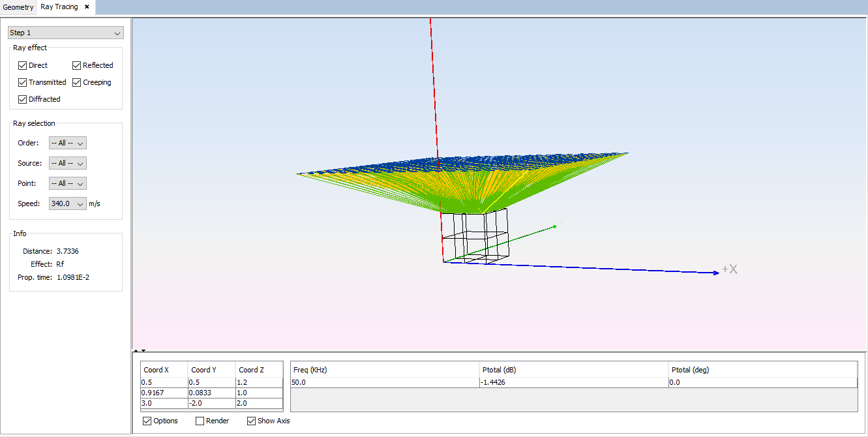Uncheck the Direct ray effect
This screenshot has height=437, width=868.
(23, 65)
